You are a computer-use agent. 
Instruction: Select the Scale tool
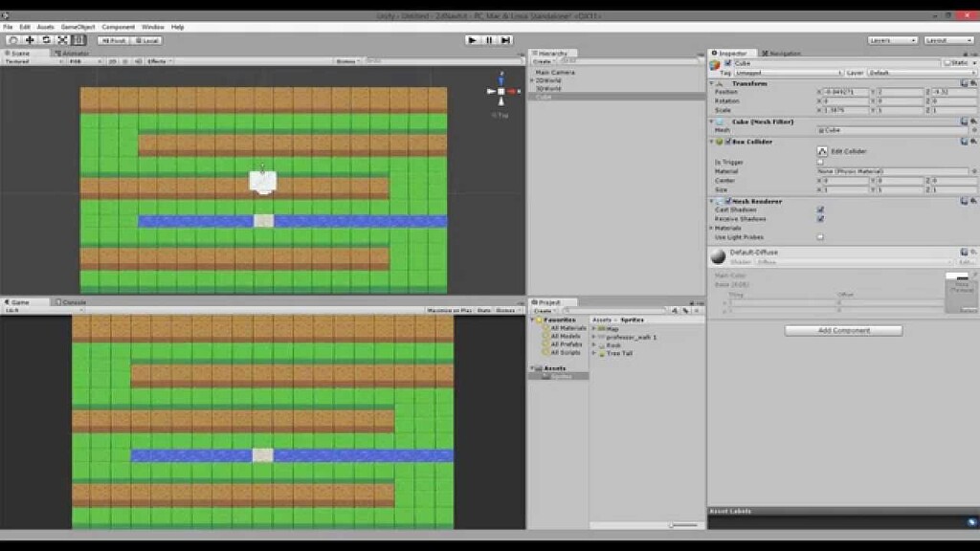pyautogui.click(x=61, y=40)
